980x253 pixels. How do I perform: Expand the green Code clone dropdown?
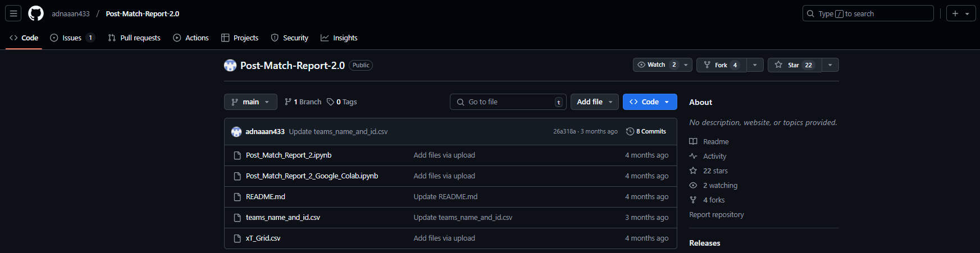pos(649,102)
